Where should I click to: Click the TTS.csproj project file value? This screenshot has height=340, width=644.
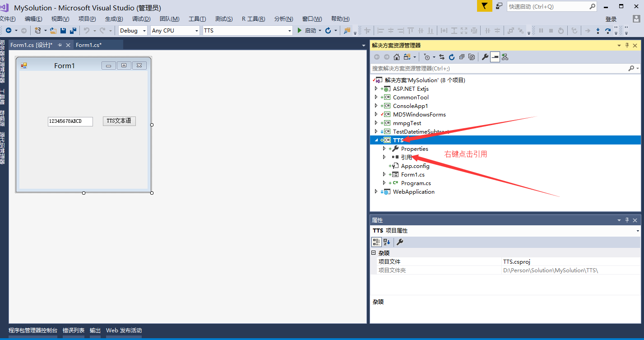click(517, 261)
